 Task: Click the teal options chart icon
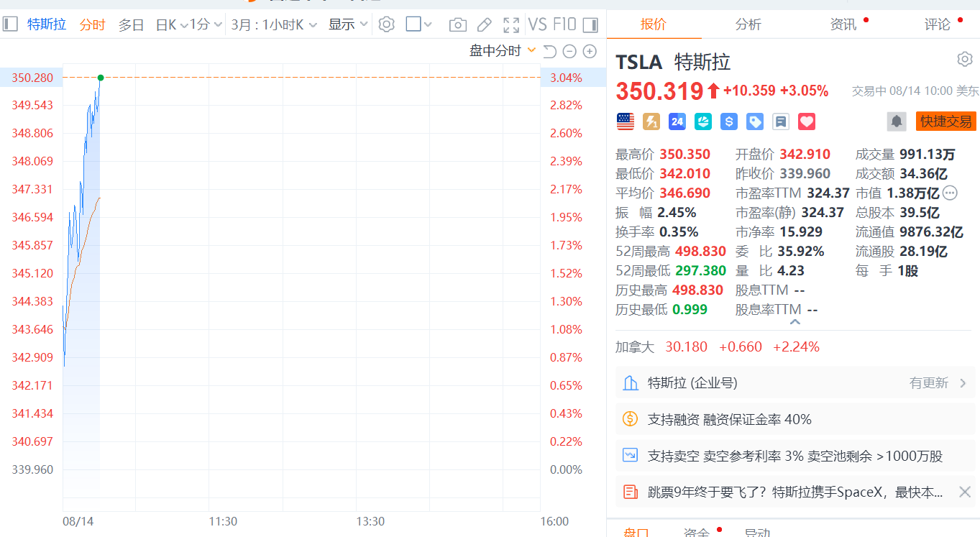tap(703, 121)
